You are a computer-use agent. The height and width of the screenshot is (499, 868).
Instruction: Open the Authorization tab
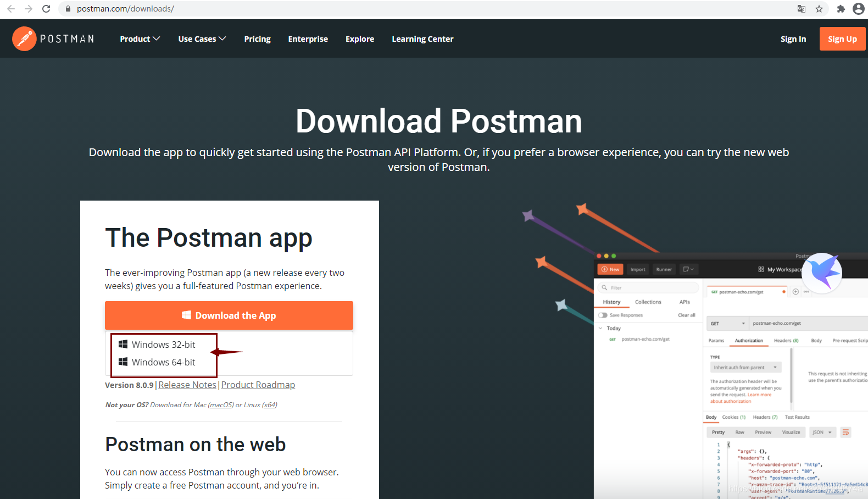click(x=749, y=341)
